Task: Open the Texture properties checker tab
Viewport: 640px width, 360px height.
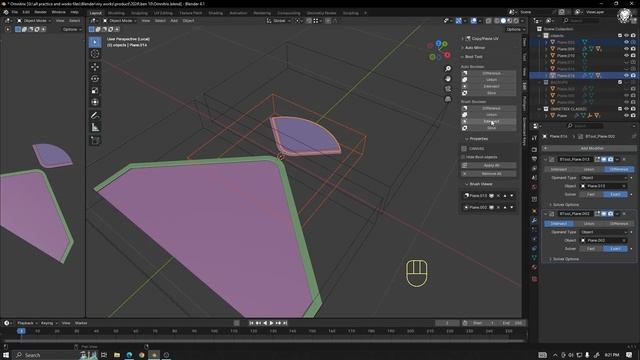Action: (x=534, y=279)
